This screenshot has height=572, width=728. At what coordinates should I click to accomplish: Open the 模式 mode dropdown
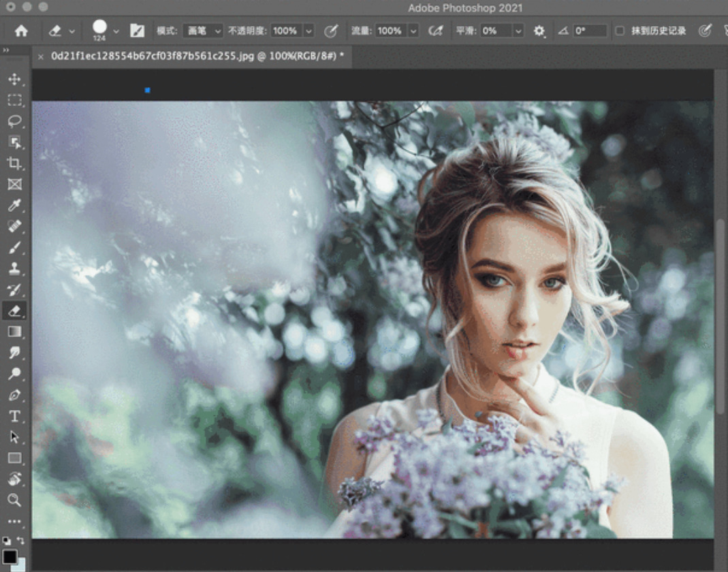click(x=203, y=31)
